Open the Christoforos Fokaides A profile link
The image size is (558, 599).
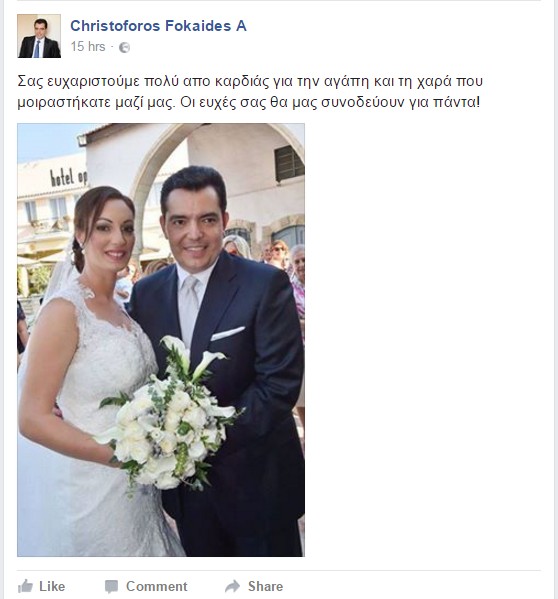pos(158,26)
